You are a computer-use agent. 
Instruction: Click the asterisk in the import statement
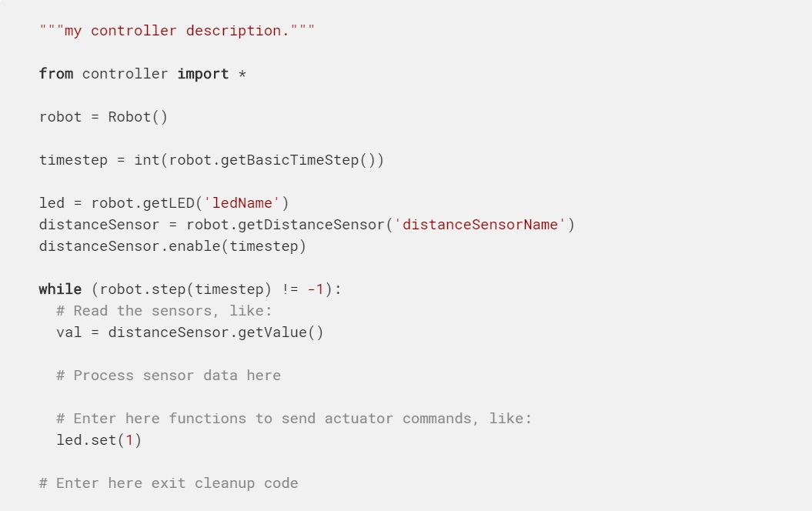point(242,74)
